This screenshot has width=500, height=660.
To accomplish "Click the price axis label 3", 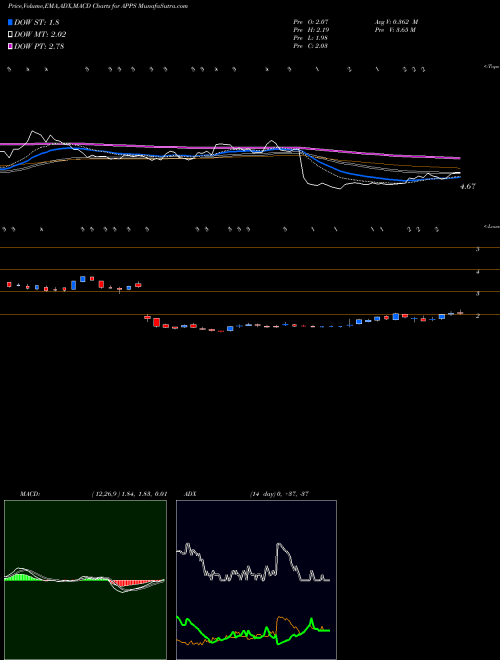I will coord(478,294).
